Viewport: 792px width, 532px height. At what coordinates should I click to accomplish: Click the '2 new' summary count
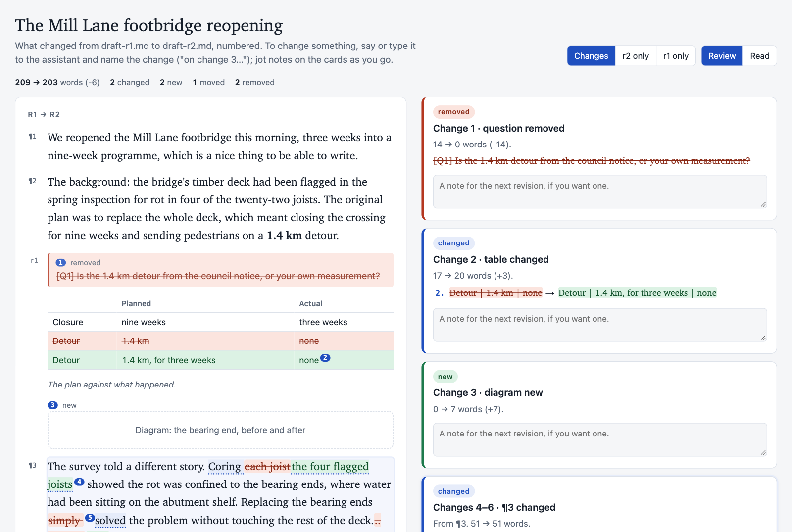point(171,82)
